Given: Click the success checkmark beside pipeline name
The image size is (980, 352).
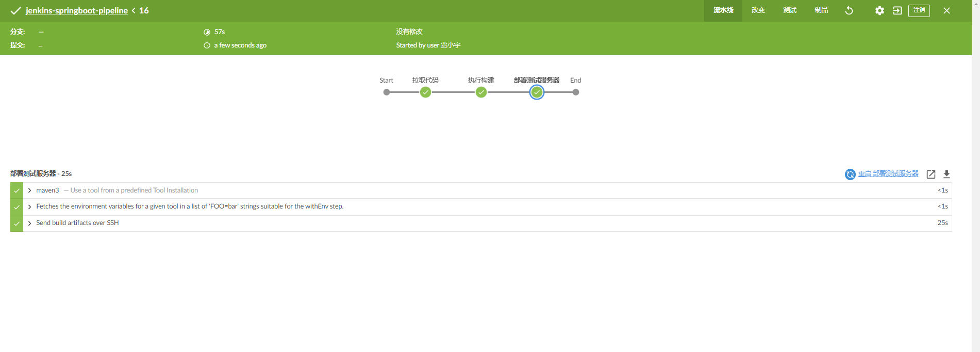Looking at the screenshot, I should pos(16,10).
